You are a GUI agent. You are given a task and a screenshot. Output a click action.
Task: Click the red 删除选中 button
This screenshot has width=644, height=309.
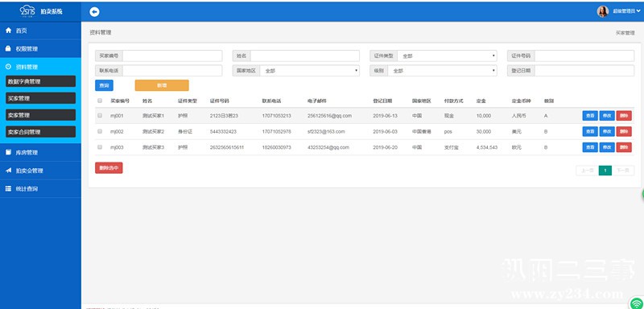(109, 168)
